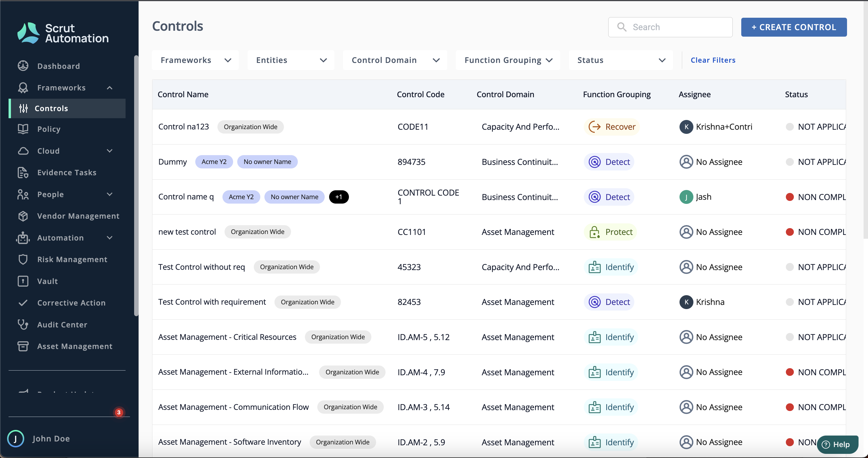Viewport: 868px width, 458px height.
Task: Click the Dashboard gauge icon
Action: pyautogui.click(x=23, y=66)
